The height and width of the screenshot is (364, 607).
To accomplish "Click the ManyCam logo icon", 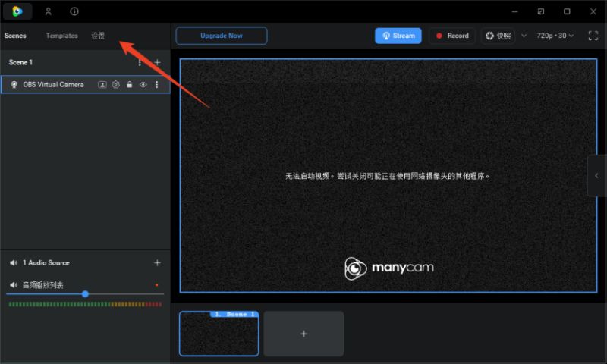I will pyautogui.click(x=17, y=11).
